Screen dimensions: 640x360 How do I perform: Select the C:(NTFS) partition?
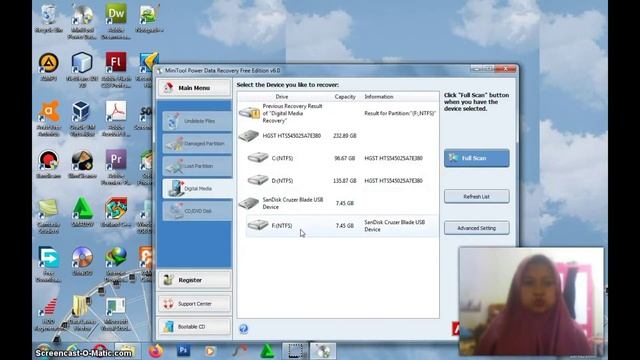pyautogui.click(x=342, y=158)
